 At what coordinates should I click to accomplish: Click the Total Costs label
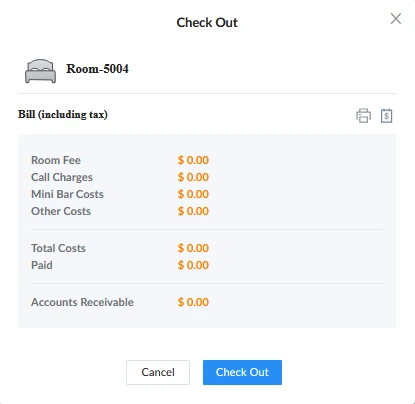(x=58, y=248)
